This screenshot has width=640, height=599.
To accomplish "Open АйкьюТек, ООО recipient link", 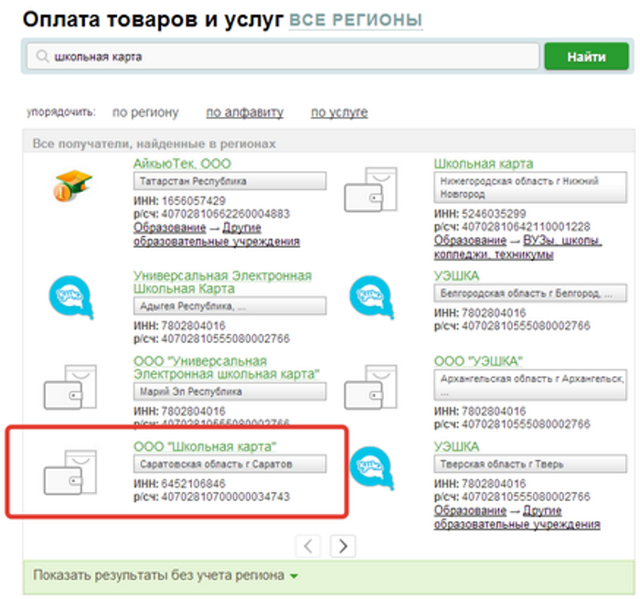I will tap(182, 164).
